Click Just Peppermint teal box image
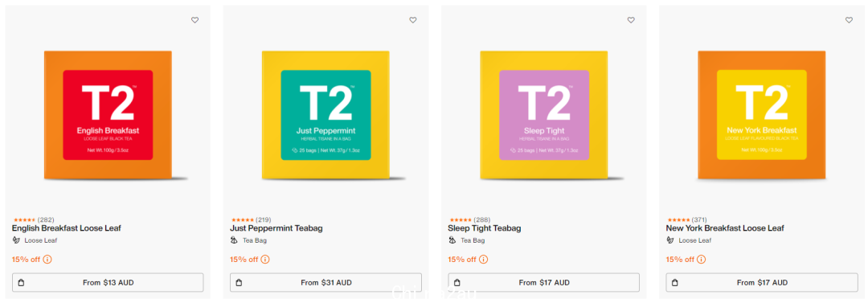 326,115
